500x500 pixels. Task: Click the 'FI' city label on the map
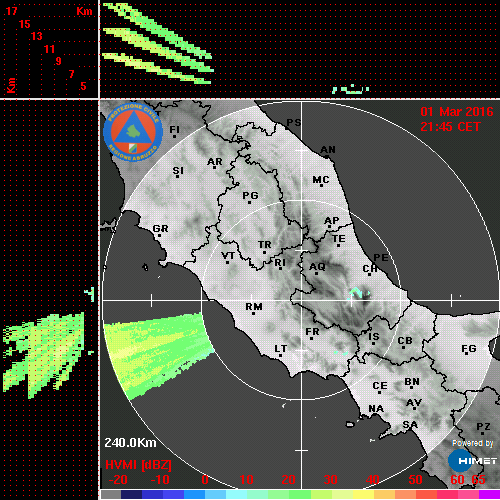point(175,129)
